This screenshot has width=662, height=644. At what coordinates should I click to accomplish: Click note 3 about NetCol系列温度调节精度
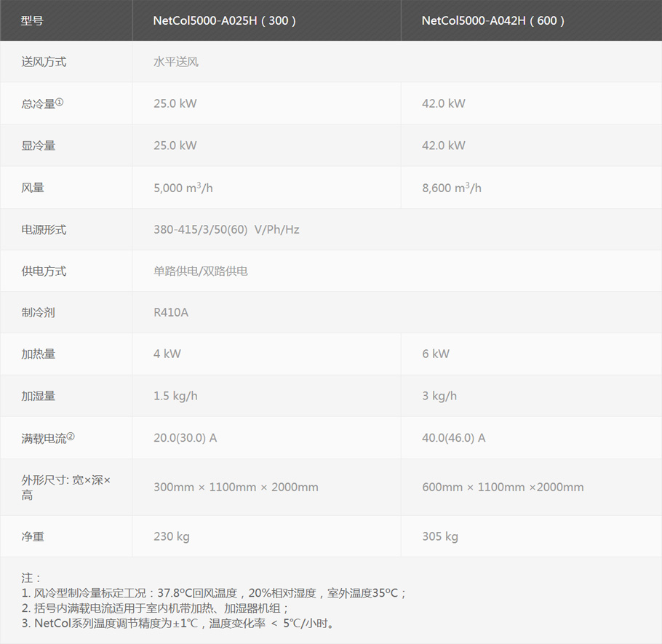(x=178, y=624)
